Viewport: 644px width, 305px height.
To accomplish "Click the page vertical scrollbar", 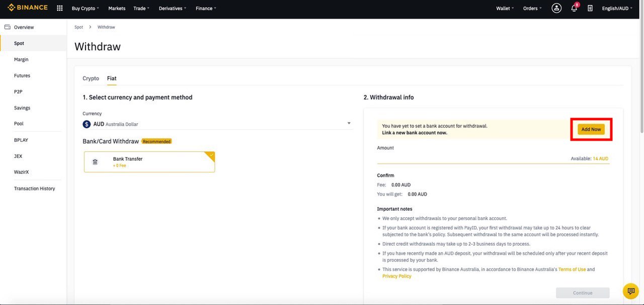I will (x=641, y=75).
